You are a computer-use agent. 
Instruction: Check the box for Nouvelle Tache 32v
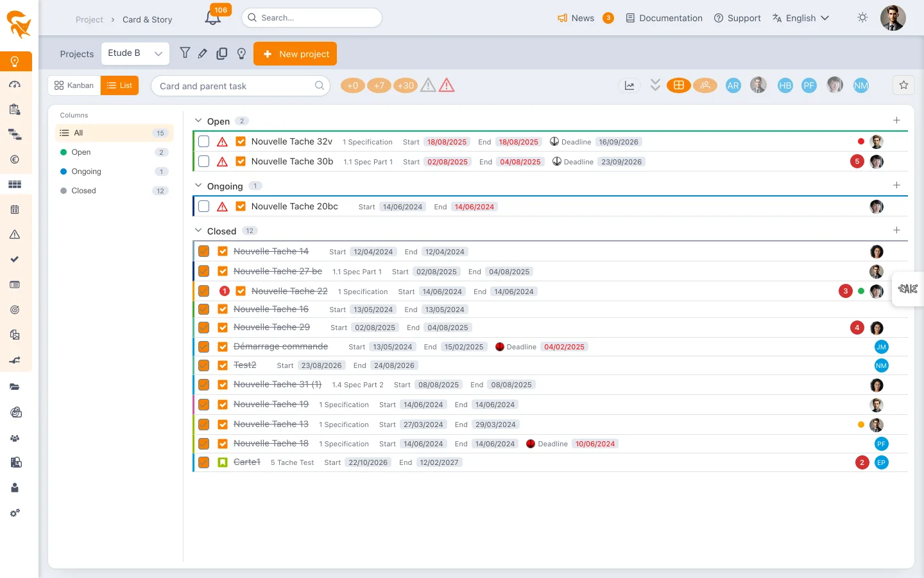point(204,141)
